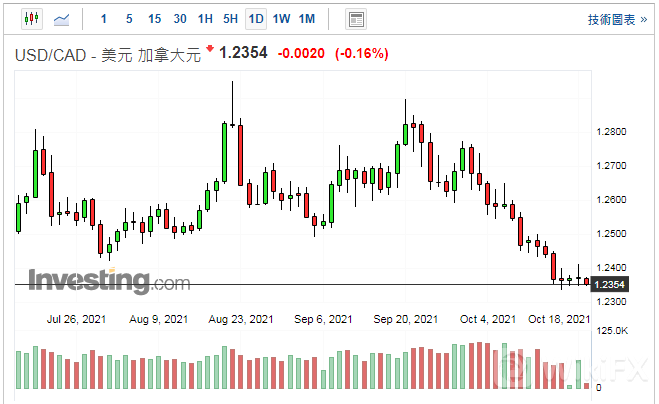Switch to candlestick chart type
Image resolution: width=659 pixels, height=404 pixels.
(32, 19)
